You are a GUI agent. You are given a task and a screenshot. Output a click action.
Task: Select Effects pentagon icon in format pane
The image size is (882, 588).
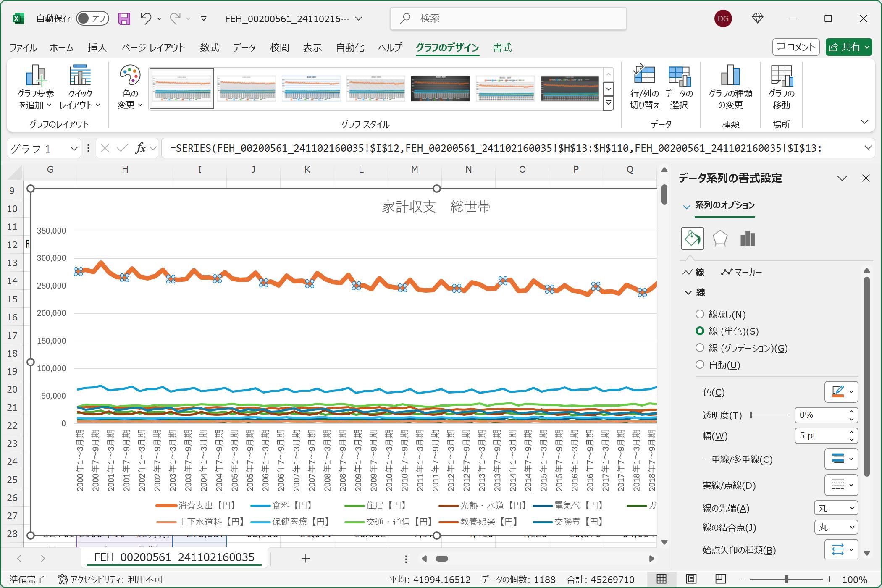coord(720,239)
